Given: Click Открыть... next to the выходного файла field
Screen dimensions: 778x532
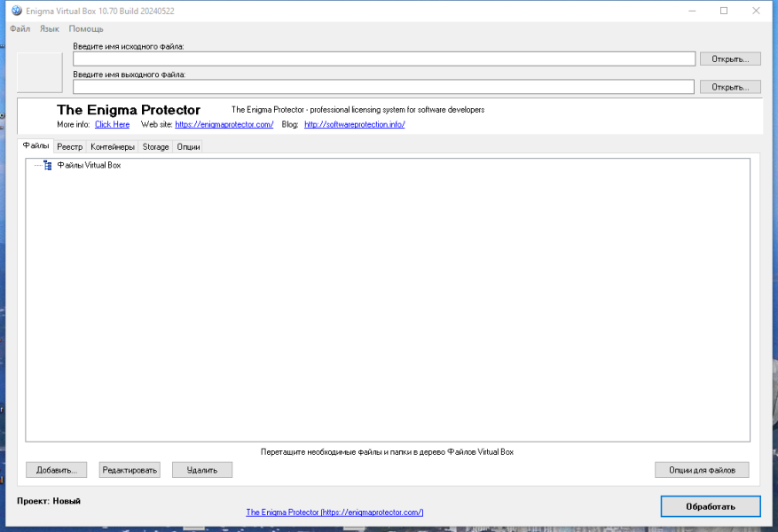Looking at the screenshot, I should (730, 87).
